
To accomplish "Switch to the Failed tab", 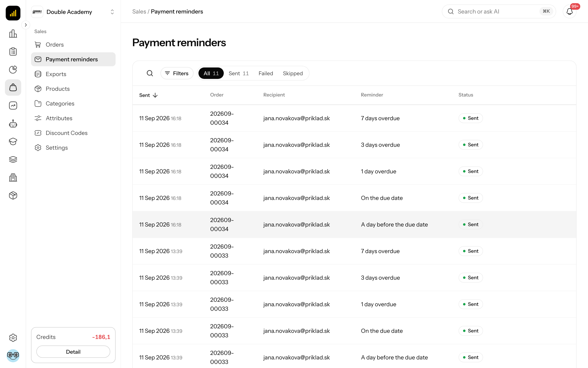I will coord(266,73).
